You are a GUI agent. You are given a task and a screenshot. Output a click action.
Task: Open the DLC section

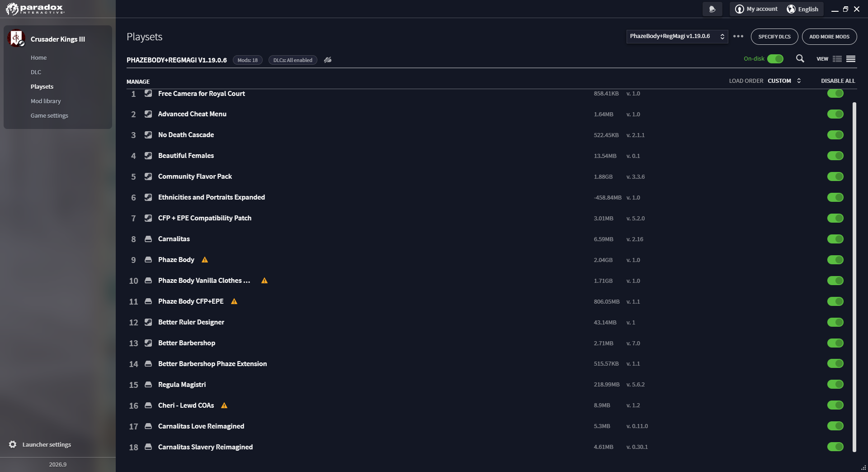click(36, 72)
